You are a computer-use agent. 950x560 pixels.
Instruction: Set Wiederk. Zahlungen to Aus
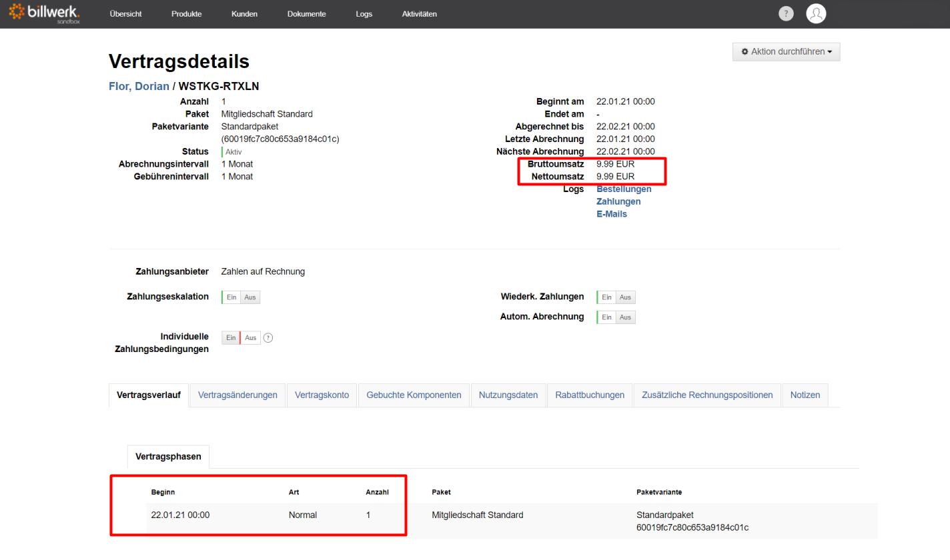626,297
